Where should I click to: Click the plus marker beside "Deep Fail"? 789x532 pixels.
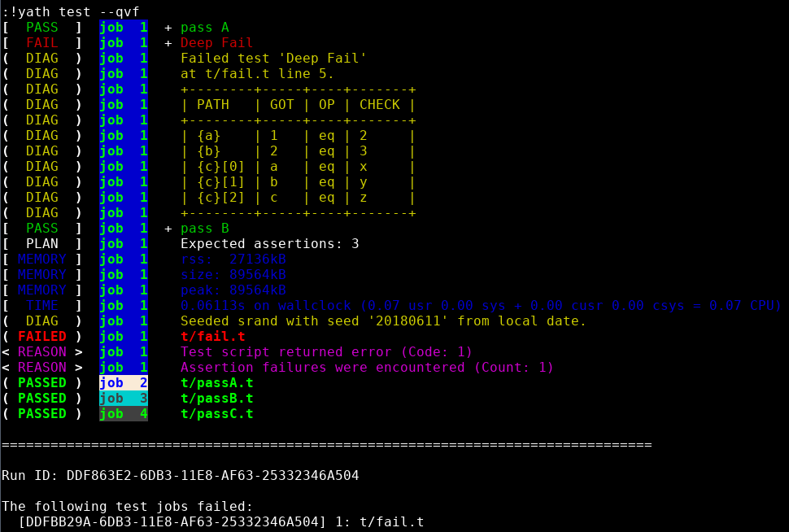click(168, 43)
